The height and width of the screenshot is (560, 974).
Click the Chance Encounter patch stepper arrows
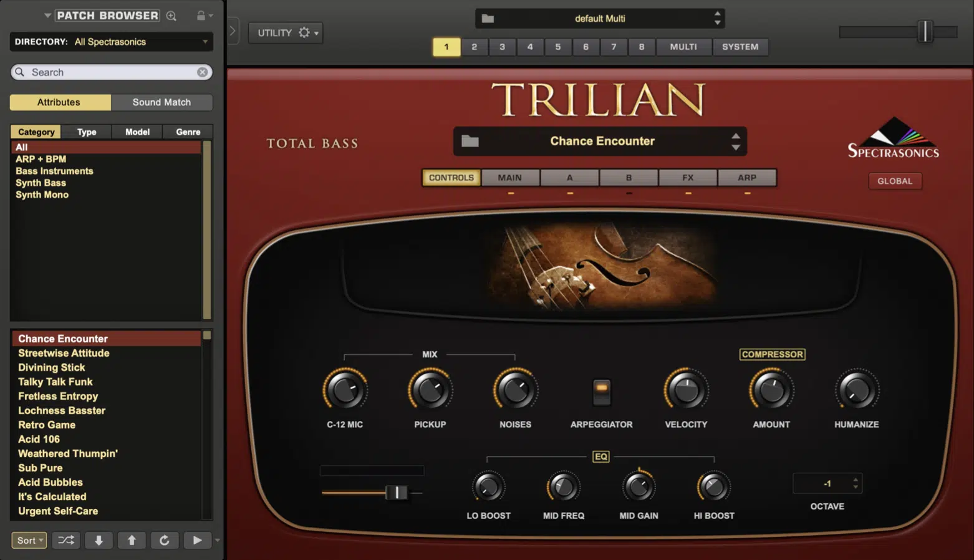736,142
